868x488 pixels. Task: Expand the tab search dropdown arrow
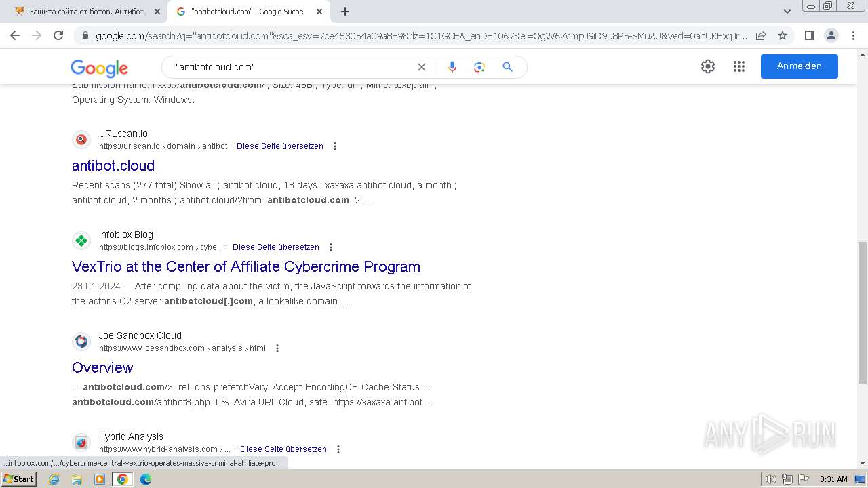click(787, 12)
